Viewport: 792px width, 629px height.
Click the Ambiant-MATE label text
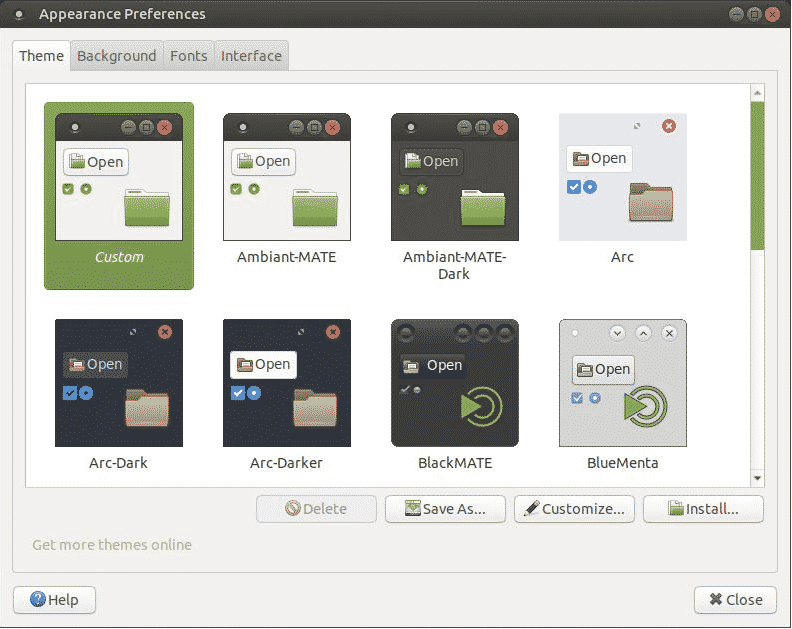pos(286,257)
